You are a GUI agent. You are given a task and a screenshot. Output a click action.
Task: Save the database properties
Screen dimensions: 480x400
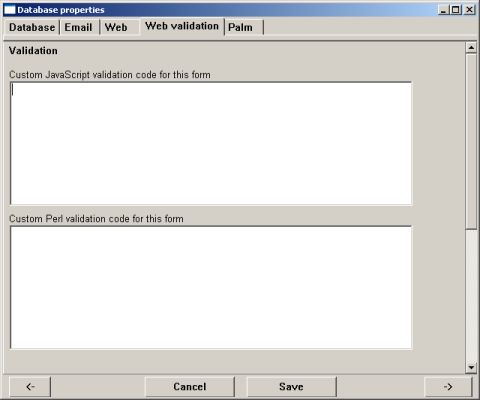[x=291, y=387]
